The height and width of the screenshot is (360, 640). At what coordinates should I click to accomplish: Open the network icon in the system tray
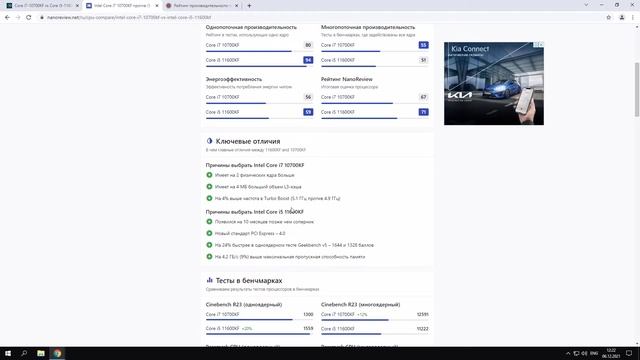point(576,353)
